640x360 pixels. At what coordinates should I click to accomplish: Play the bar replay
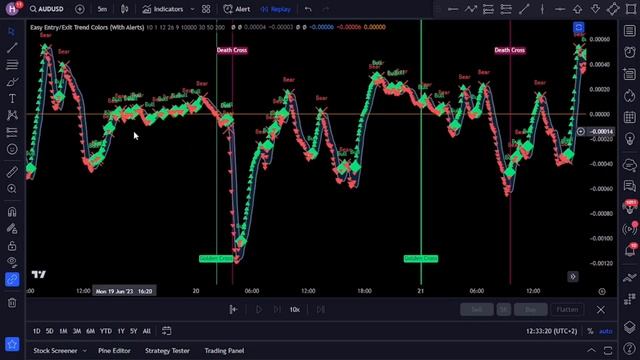point(259,310)
